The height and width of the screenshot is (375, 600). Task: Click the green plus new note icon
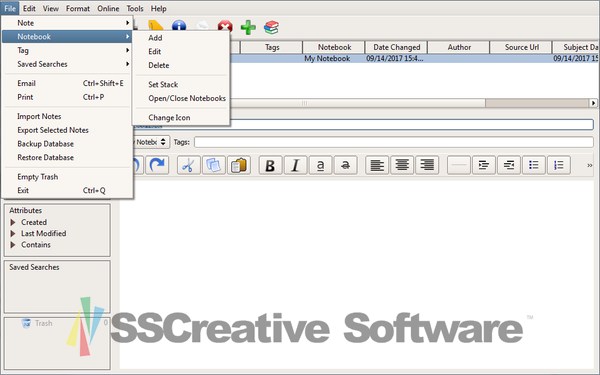coord(248,27)
